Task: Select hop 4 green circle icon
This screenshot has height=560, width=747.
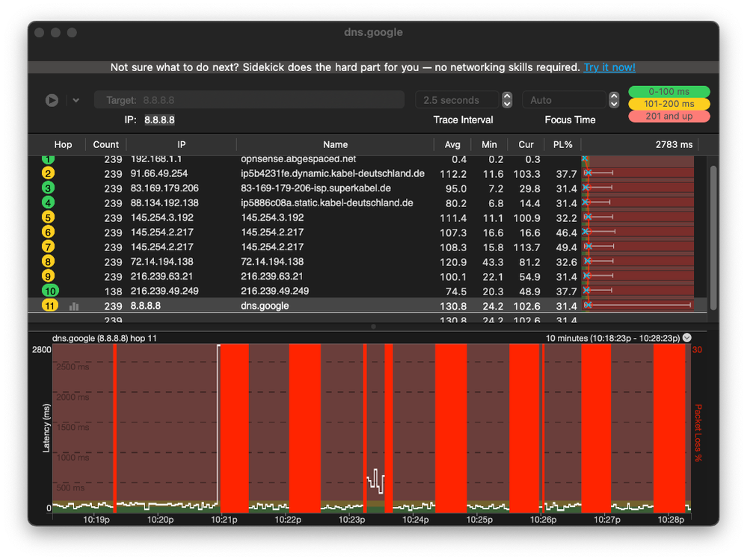Action: pos(48,203)
